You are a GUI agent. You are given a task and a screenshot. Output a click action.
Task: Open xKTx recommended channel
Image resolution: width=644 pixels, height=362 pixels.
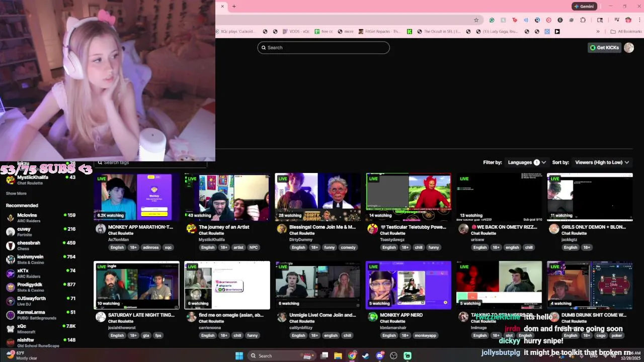[40, 273]
